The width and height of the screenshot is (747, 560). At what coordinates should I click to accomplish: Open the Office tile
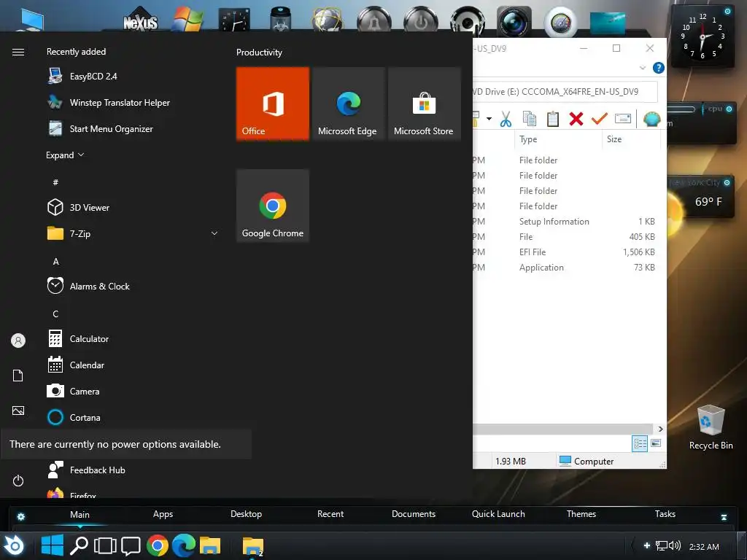click(x=273, y=104)
